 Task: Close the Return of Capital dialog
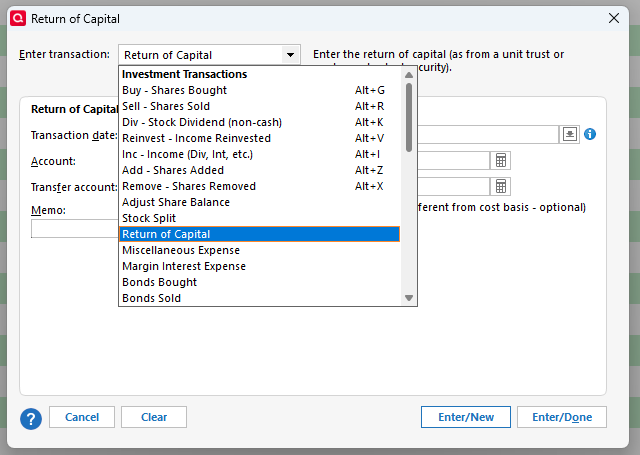pos(614,17)
